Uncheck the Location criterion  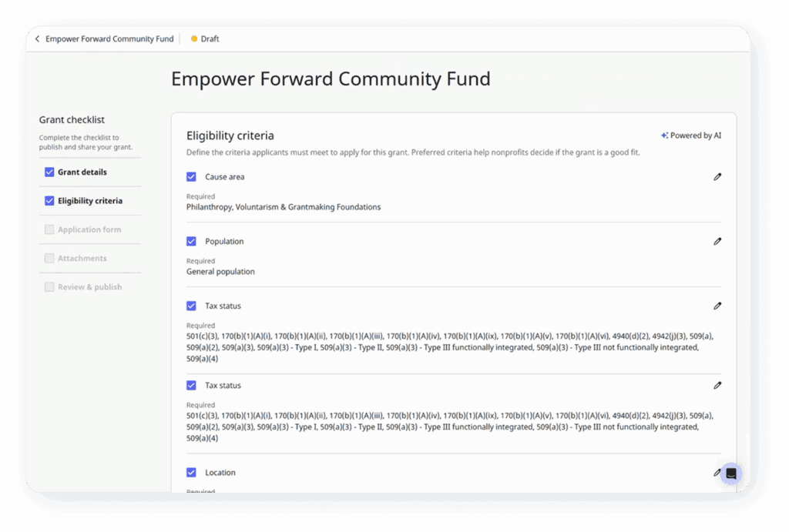pyautogui.click(x=191, y=472)
